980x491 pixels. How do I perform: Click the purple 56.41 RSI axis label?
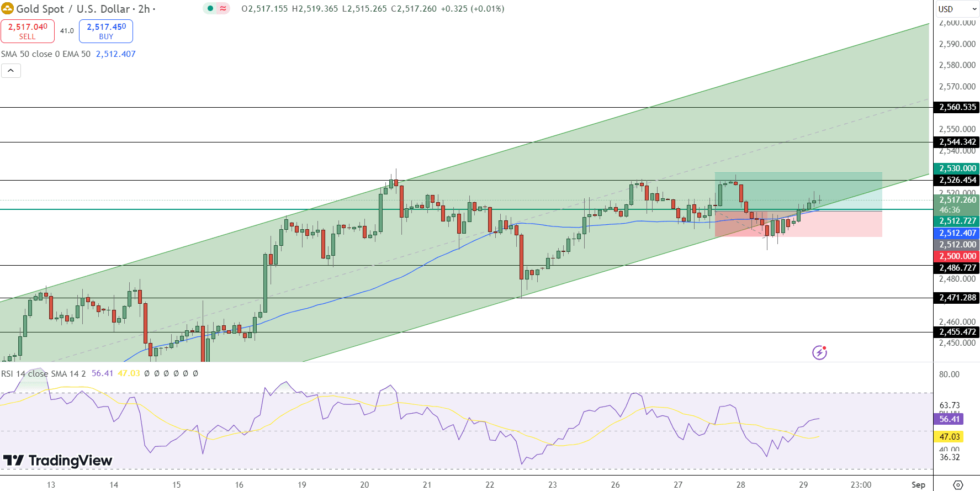pos(949,419)
